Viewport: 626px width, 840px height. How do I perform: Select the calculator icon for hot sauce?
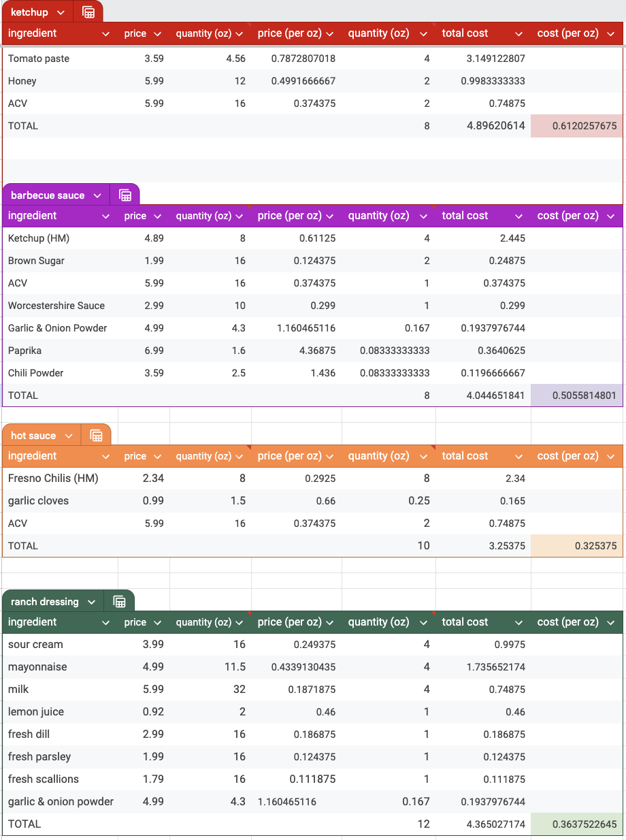click(x=96, y=434)
